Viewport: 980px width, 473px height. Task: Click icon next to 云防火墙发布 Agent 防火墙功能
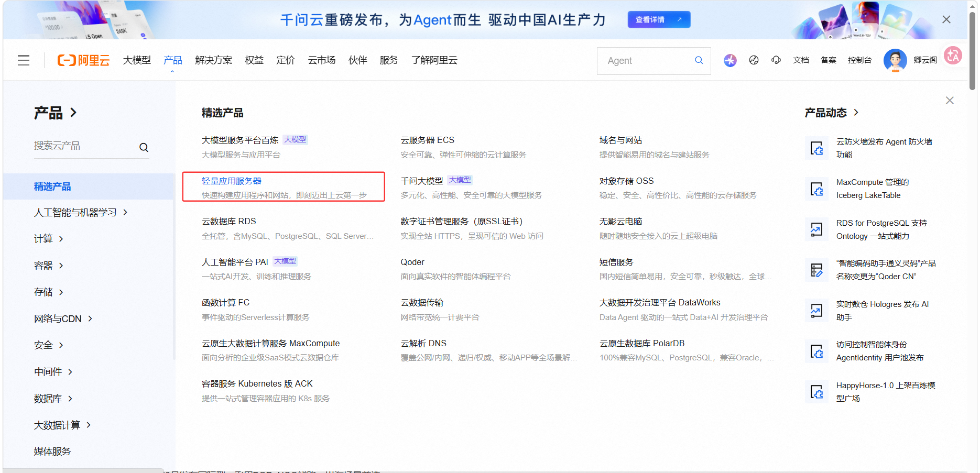(x=816, y=148)
